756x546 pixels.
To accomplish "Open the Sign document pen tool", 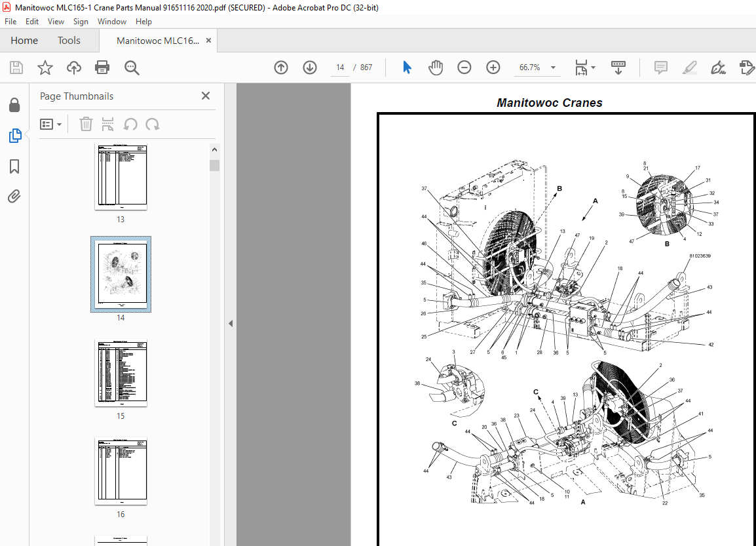I will pyautogui.click(x=719, y=68).
